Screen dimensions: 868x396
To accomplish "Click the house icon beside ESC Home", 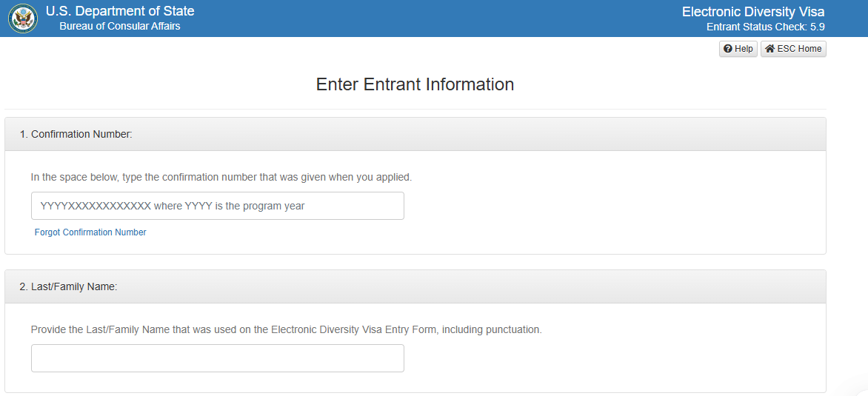I will [x=769, y=49].
